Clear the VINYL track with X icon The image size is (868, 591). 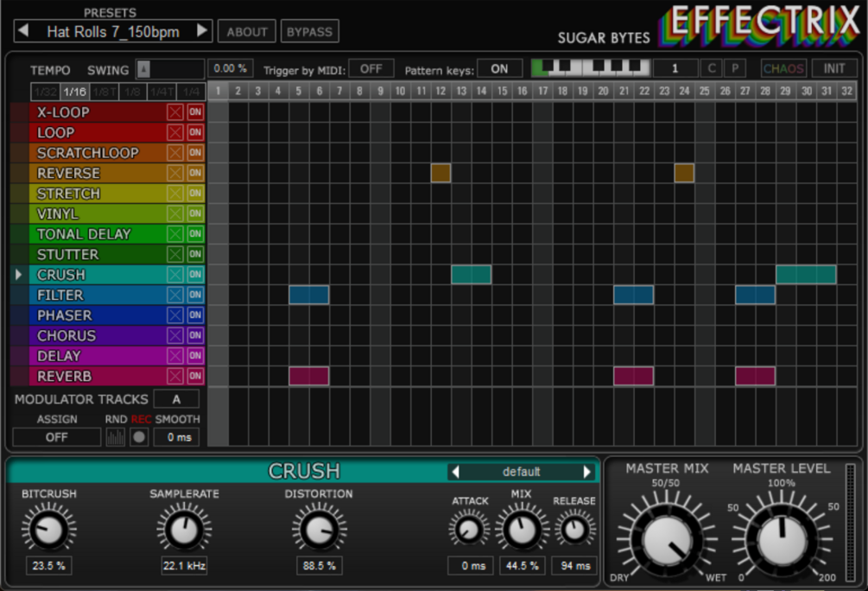(x=175, y=213)
